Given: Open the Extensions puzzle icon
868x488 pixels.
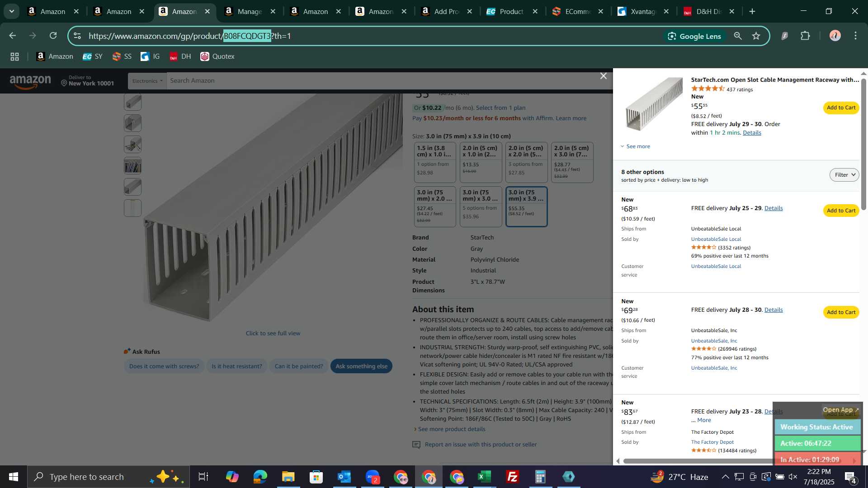Looking at the screenshot, I should (805, 36).
